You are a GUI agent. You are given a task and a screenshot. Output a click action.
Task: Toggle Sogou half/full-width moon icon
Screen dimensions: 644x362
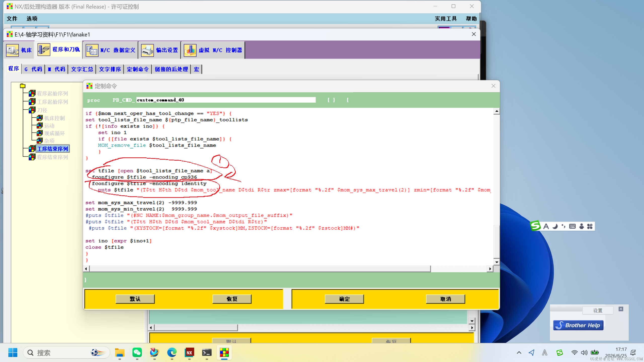coord(555,227)
